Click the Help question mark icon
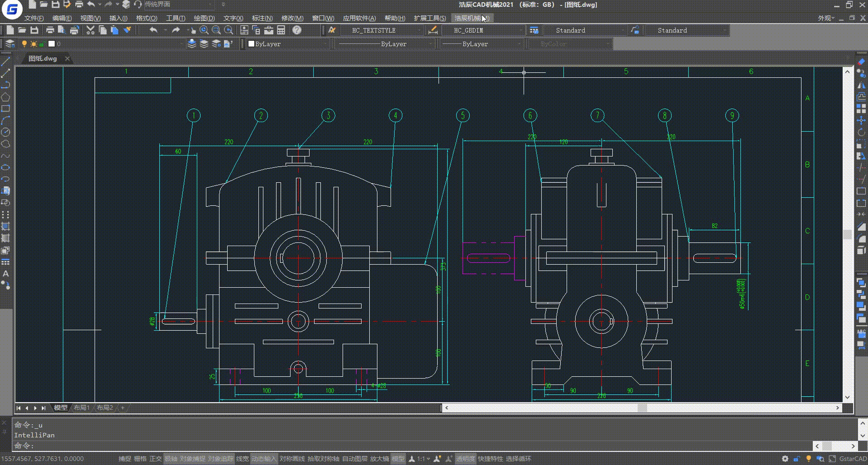This screenshot has width=868, height=465. (x=297, y=30)
